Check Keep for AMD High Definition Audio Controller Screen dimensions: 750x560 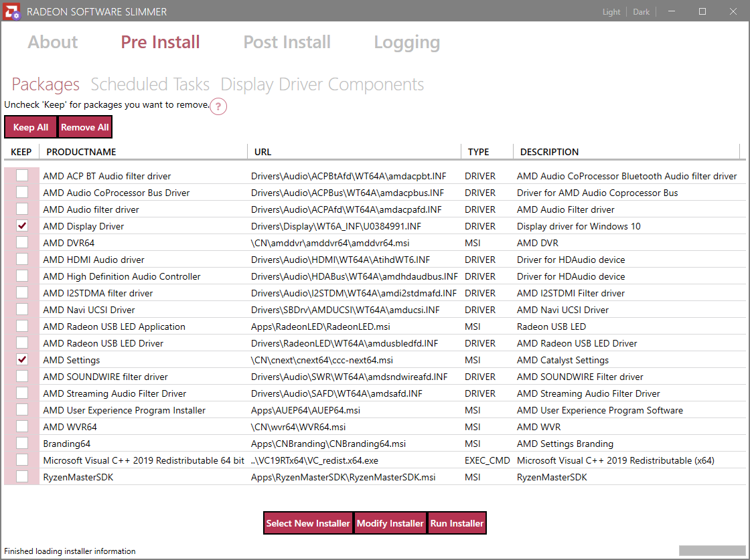tap(22, 276)
